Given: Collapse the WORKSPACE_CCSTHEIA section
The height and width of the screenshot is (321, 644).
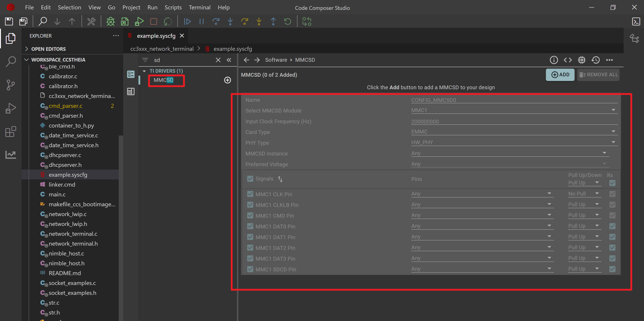Looking at the screenshot, I should tap(27, 60).
